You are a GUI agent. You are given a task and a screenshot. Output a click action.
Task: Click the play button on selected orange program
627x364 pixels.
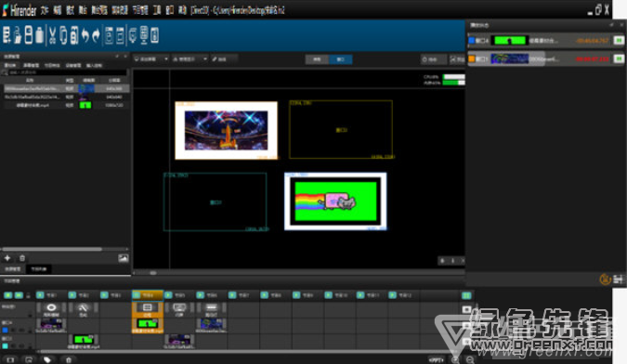pos(137,295)
